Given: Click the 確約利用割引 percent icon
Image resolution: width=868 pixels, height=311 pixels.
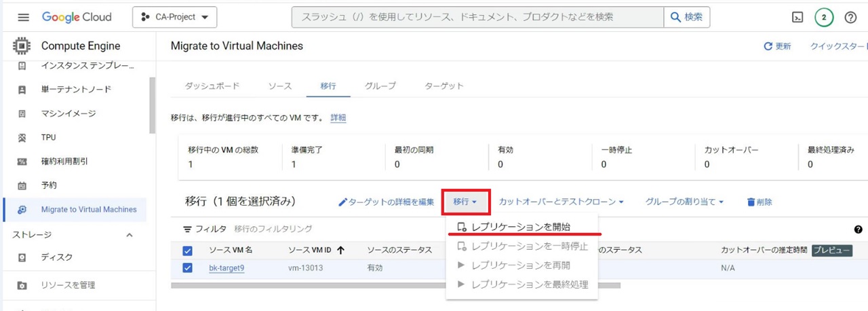Looking at the screenshot, I should point(22,162).
